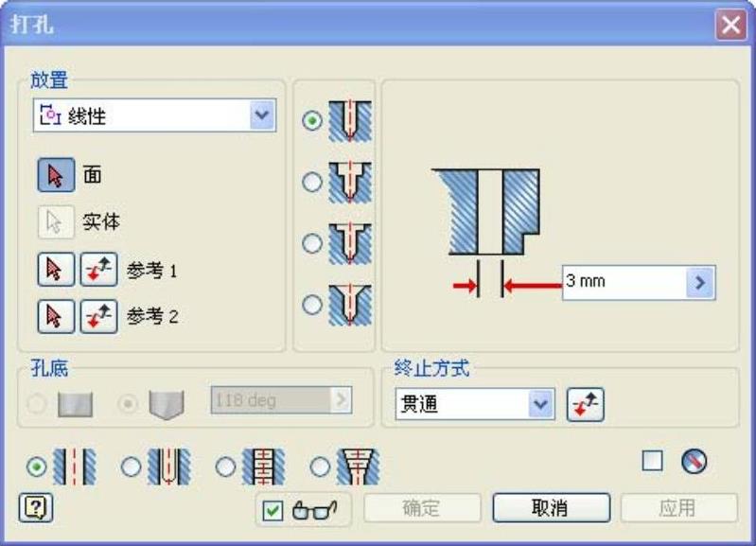Click the counterbore hole type illustration

(350, 182)
